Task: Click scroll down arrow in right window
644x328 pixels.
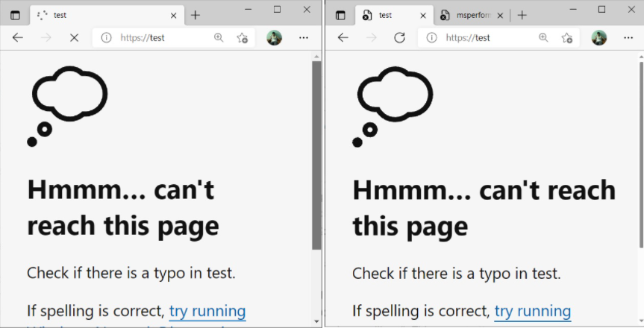Action: pyautogui.click(x=641, y=321)
